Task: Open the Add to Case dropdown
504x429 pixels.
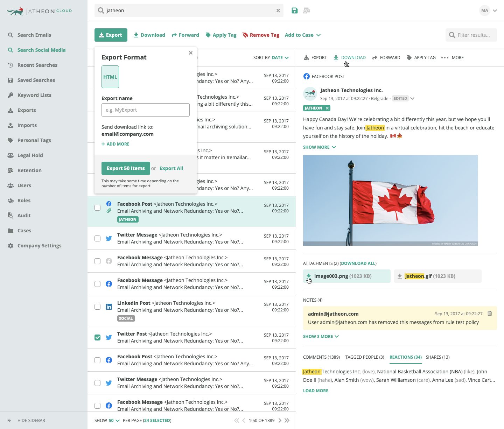Action: tap(303, 35)
